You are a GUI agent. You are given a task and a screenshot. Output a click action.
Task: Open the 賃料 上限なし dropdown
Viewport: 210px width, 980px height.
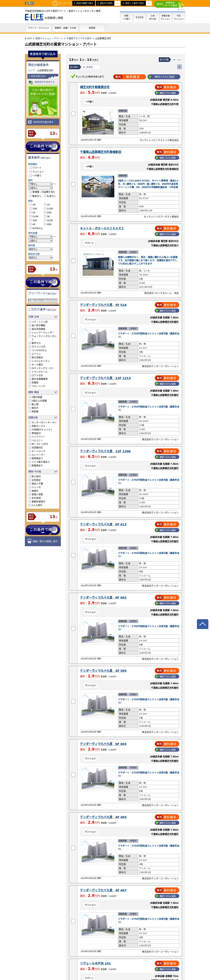pyautogui.click(x=40, y=188)
